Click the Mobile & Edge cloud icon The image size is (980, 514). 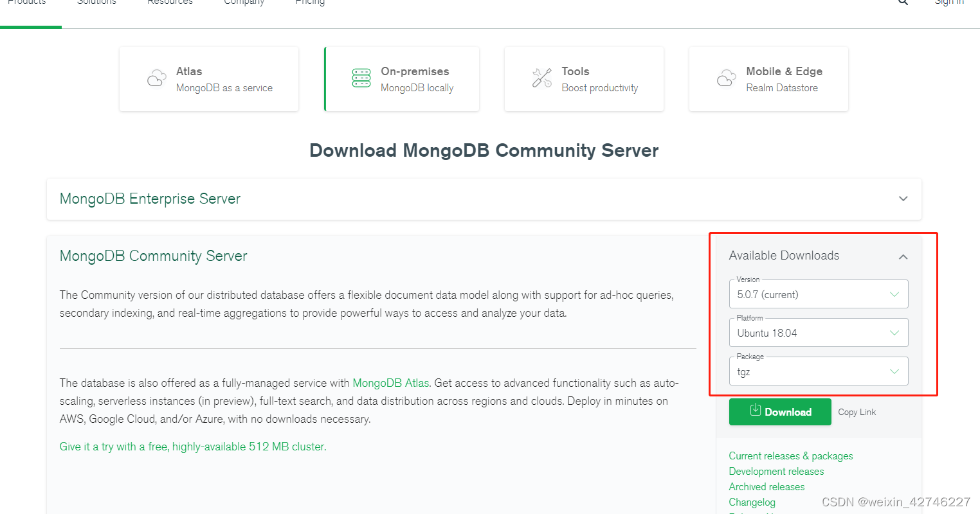click(727, 78)
